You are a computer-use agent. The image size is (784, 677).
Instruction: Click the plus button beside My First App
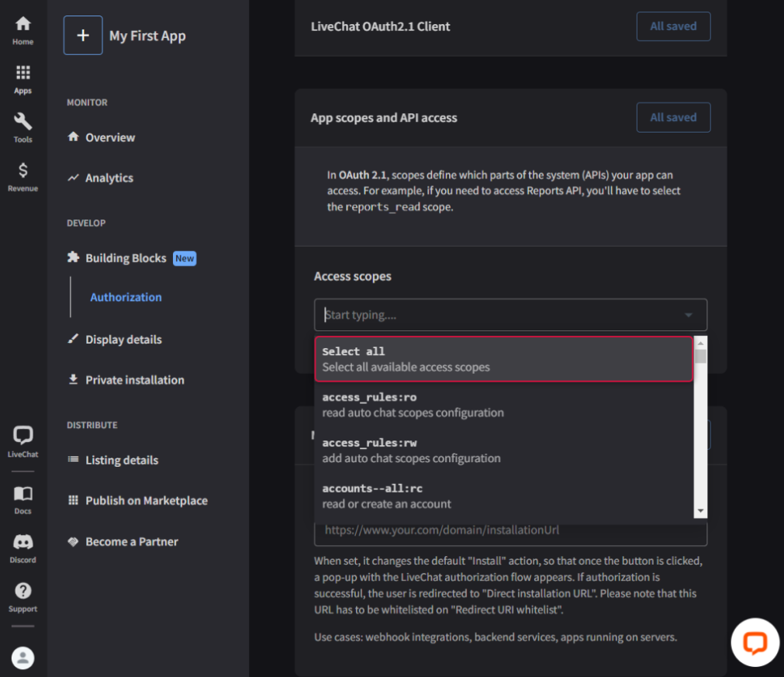pyautogui.click(x=83, y=36)
